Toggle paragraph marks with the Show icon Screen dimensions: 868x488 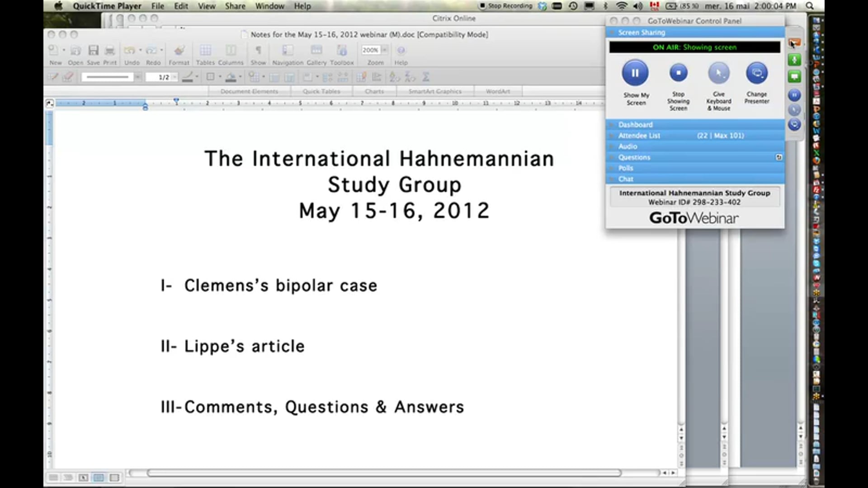click(258, 51)
